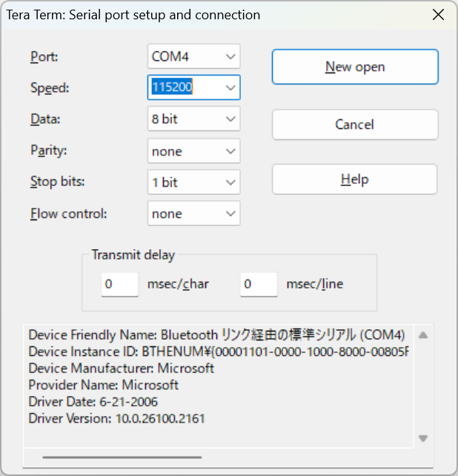Open the Data bits dropdown

coord(193,119)
